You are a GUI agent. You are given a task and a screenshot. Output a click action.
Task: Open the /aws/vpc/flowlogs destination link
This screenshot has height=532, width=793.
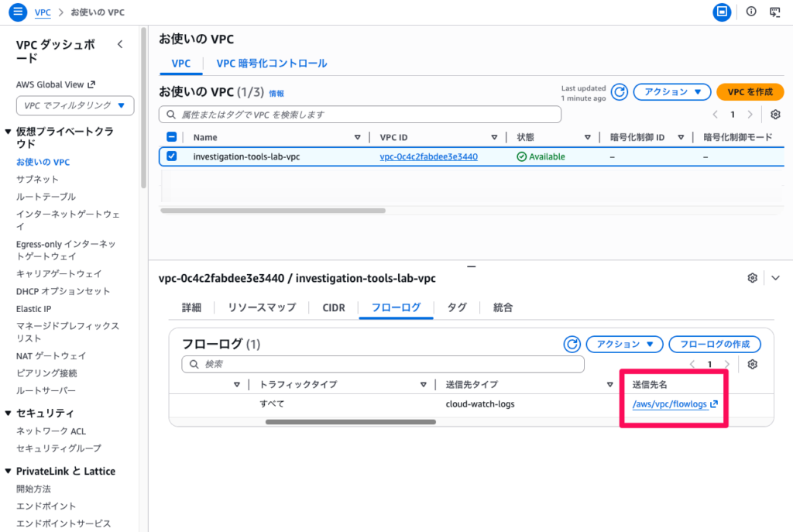[670, 404]
